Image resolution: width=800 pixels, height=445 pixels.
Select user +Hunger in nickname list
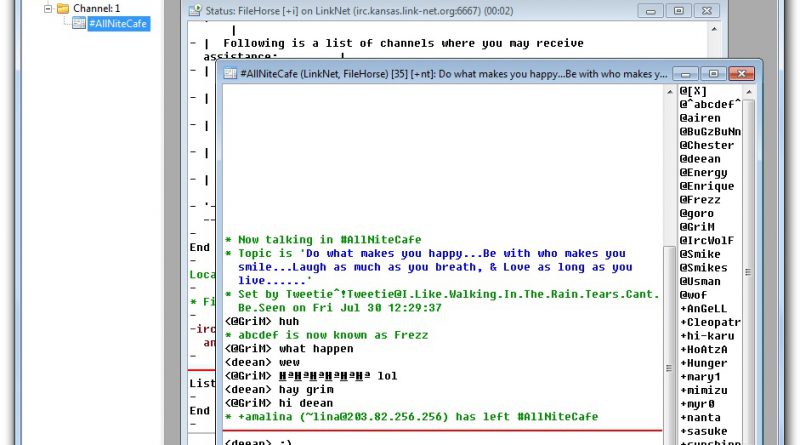(x=706, y=364)
